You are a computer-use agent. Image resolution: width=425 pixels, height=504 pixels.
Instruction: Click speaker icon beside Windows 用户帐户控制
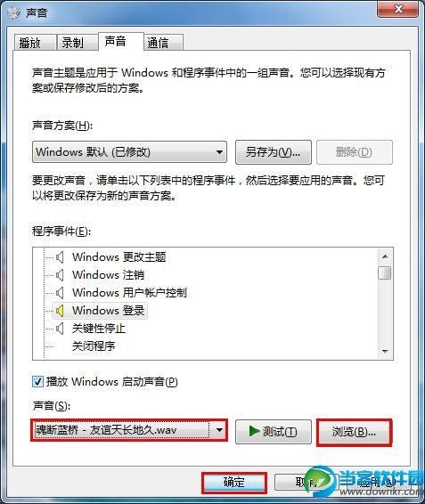(60, 292)
